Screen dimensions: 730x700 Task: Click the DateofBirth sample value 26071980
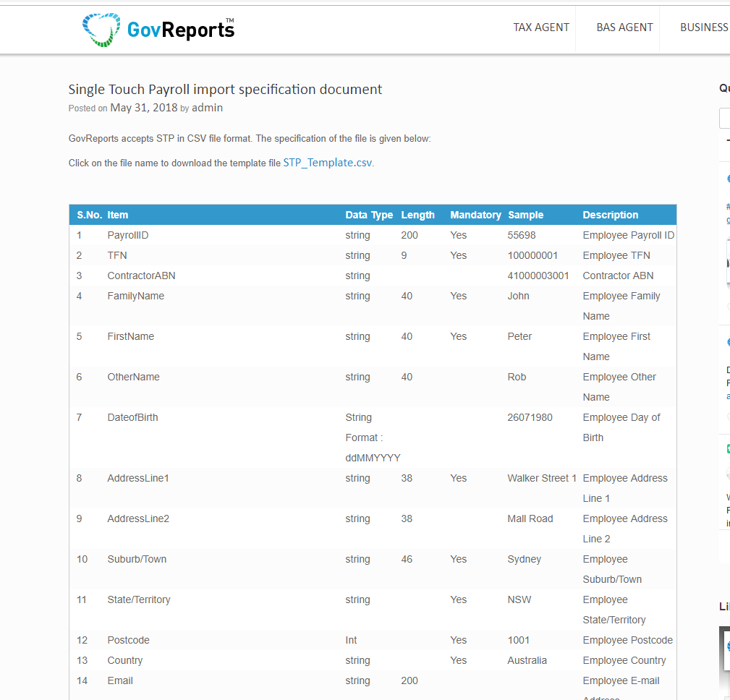[530, 417]
